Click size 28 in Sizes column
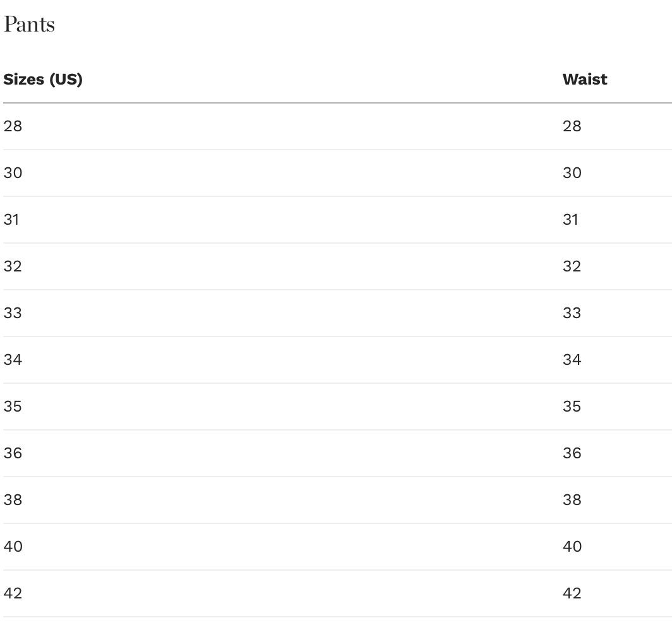Image resolution: width=672 pixels, height=630 pixels. click(13, 126)
